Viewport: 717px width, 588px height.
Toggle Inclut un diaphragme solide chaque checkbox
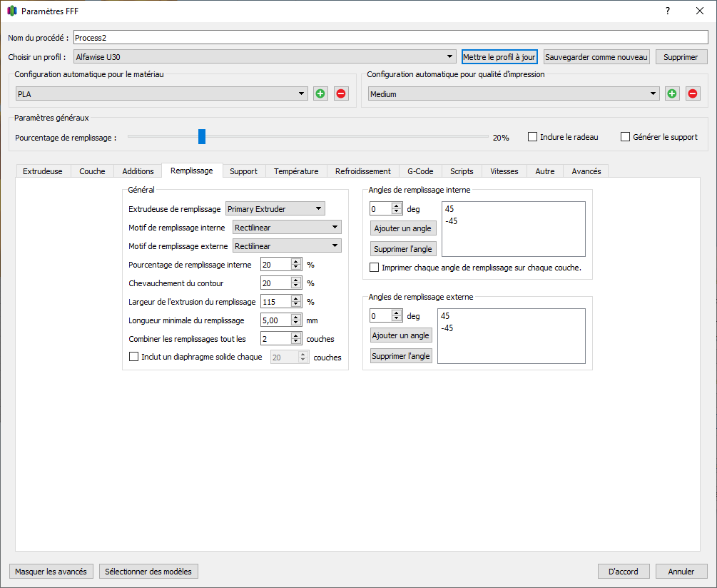pos(133,357)
